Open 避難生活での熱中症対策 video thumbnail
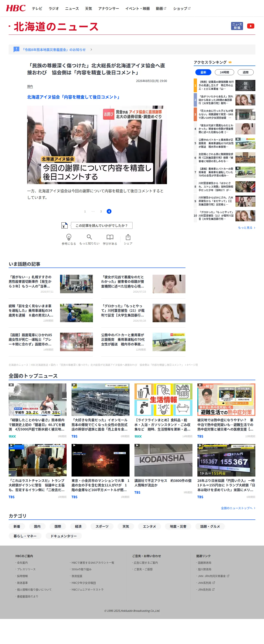 [226, 399]
